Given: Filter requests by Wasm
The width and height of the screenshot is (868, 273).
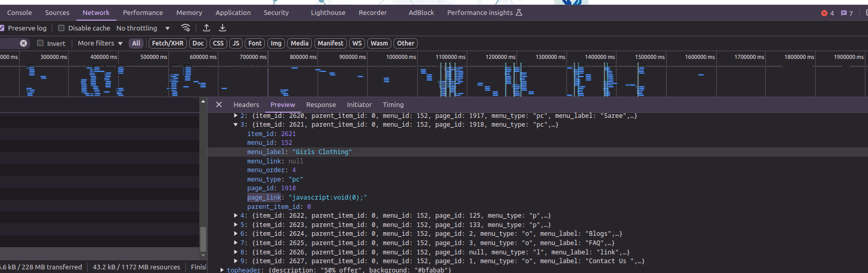Looking at the screenshot, I should [x=379, y=43].
